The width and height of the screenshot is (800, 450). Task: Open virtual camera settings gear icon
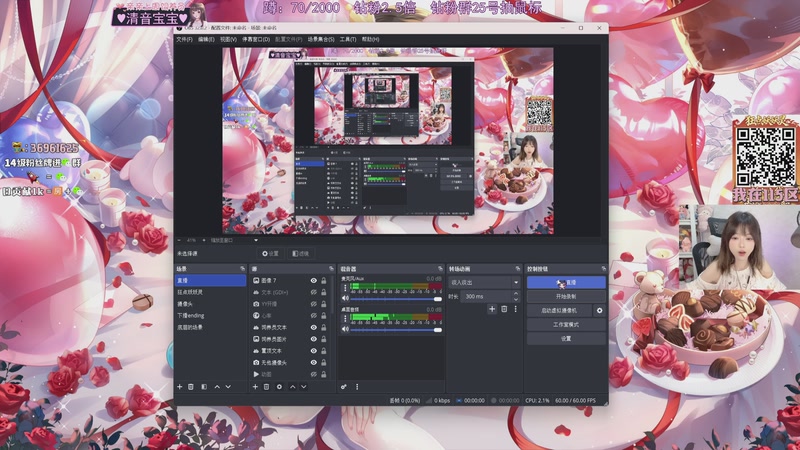point(599,310)
